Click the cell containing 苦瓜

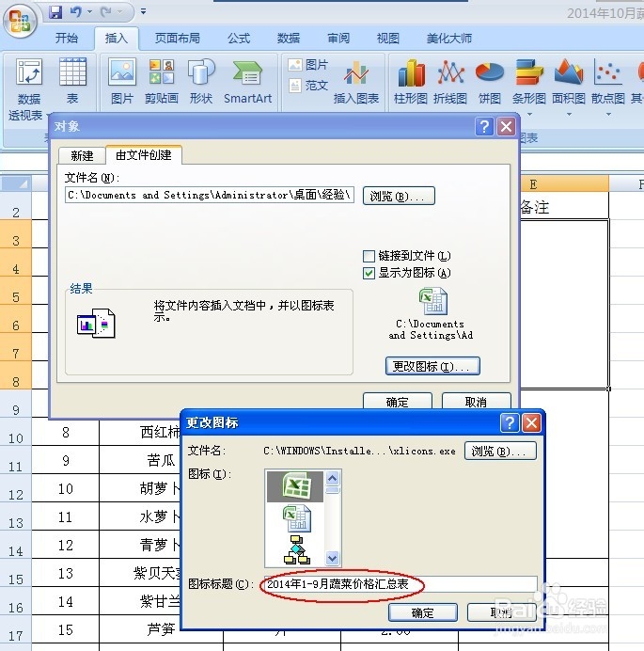click(140, 460)
